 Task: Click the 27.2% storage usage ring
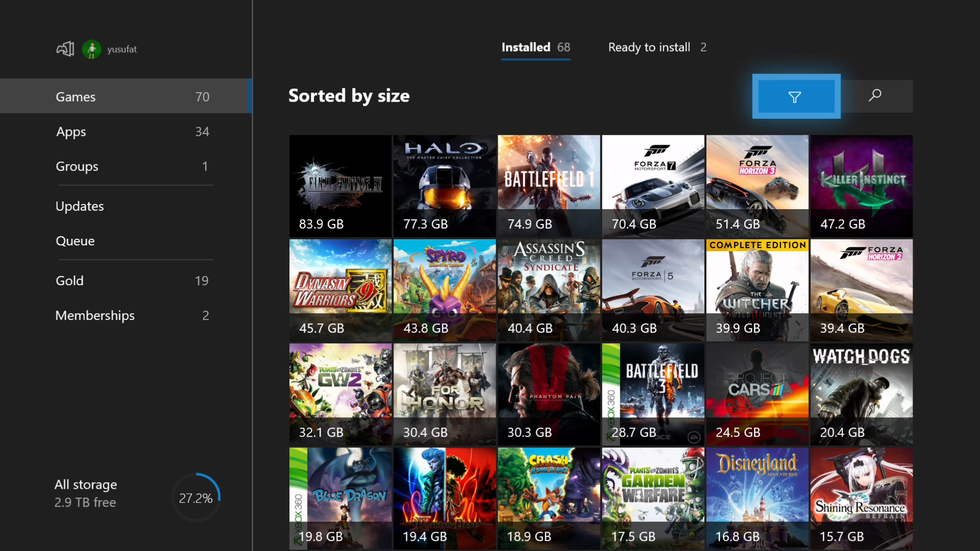click(x=196, y=497)
